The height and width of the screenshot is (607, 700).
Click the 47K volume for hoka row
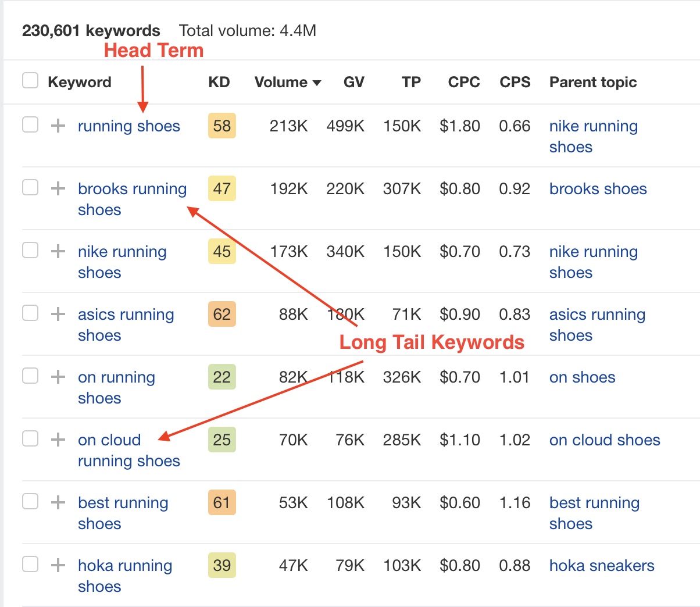click(x=294, y=566)
